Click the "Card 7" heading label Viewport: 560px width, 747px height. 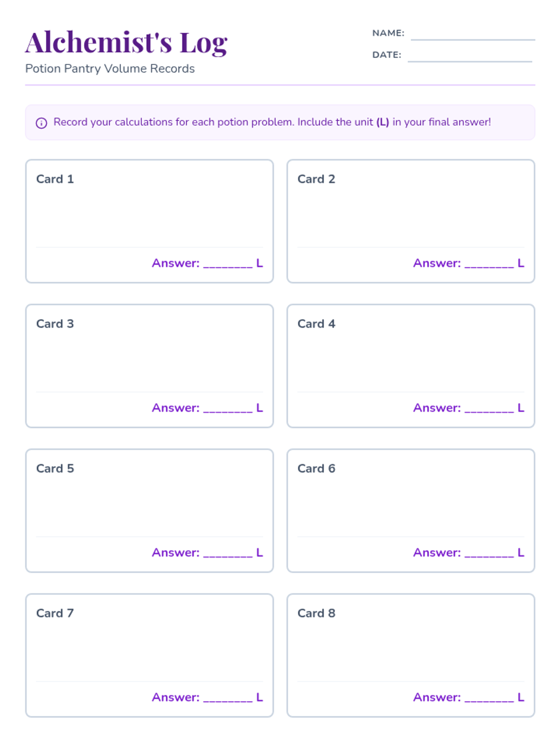(x=55, y=613)
